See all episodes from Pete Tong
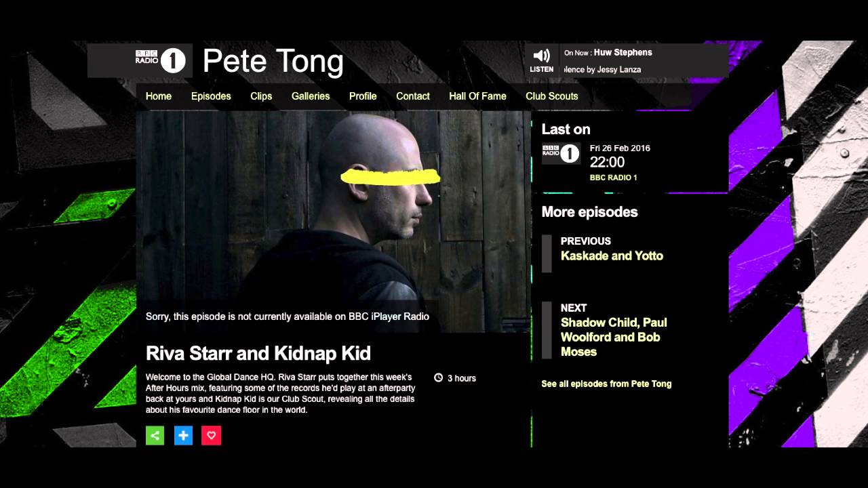This screenshot has height=488, width=868. (606, 384)
